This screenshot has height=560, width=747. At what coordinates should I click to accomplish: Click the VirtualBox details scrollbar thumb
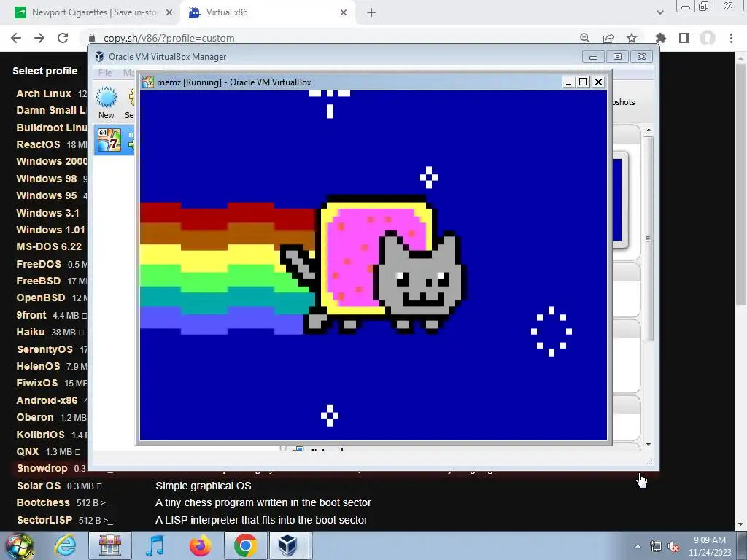click(648, 238)
